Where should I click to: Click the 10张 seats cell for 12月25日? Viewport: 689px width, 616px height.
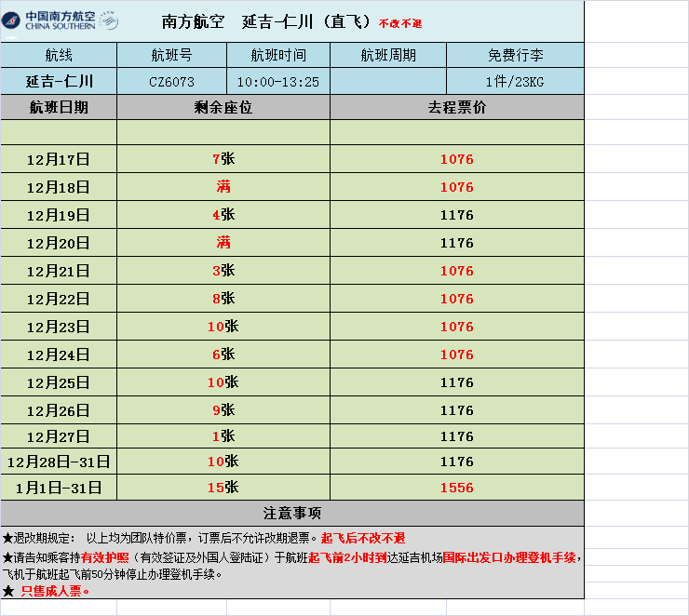pos(223,382)
